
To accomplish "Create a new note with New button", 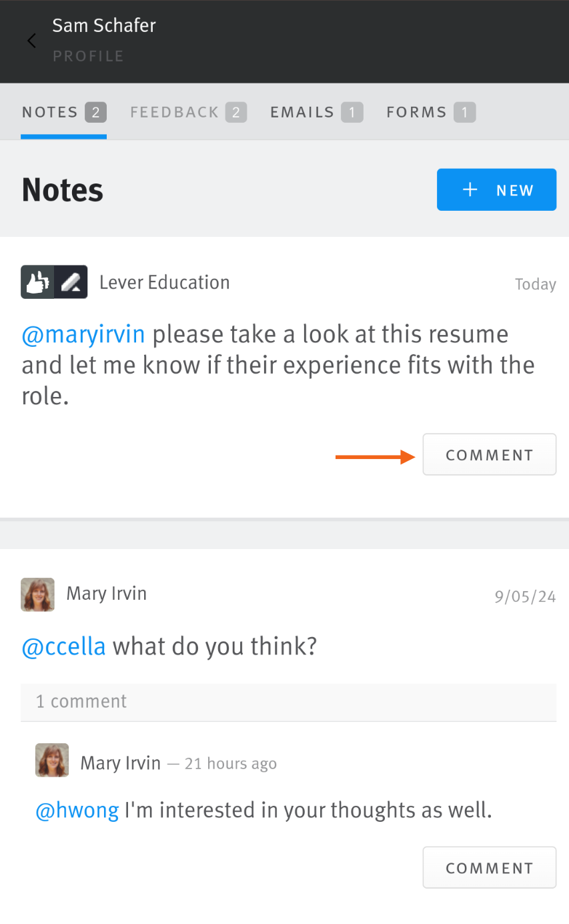I will click(x=496, y=189).
